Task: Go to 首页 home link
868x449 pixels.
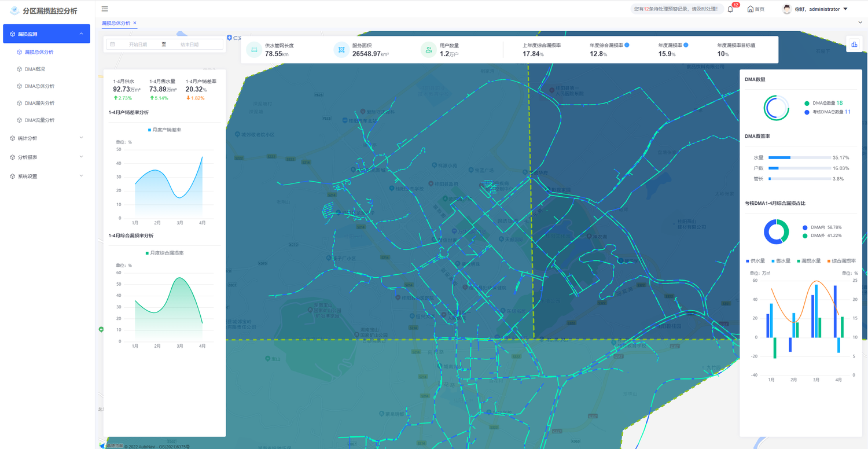Action: click(x=756, y=9)
